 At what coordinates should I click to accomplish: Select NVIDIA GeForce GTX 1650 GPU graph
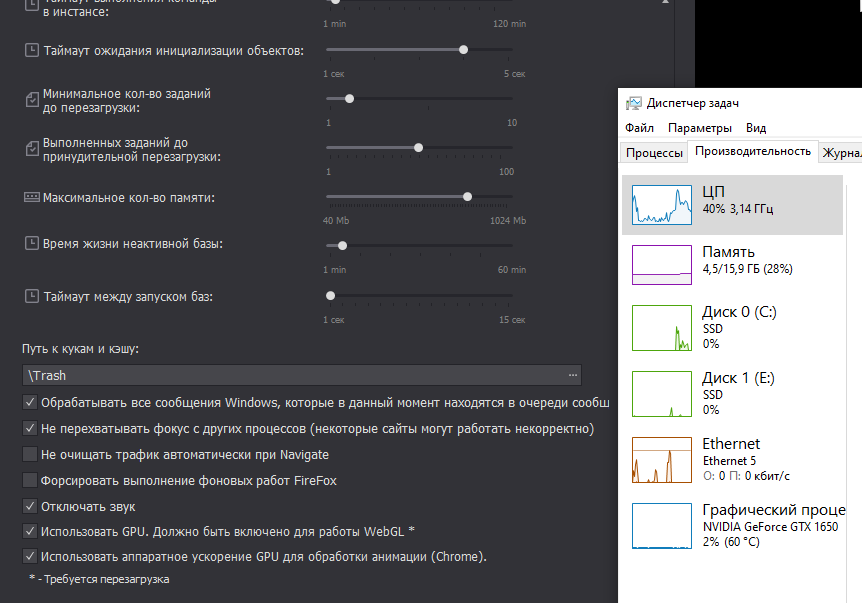(x=662, y=525)
